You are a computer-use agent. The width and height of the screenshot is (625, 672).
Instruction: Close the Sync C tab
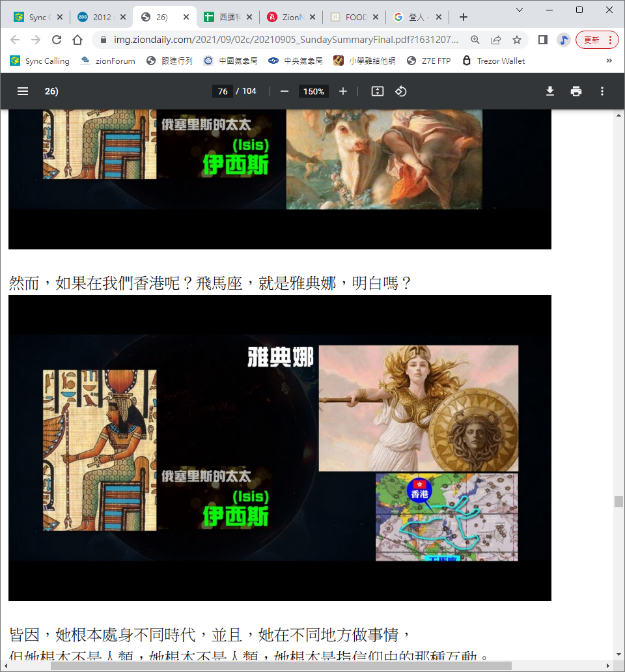tap(60, 17)
